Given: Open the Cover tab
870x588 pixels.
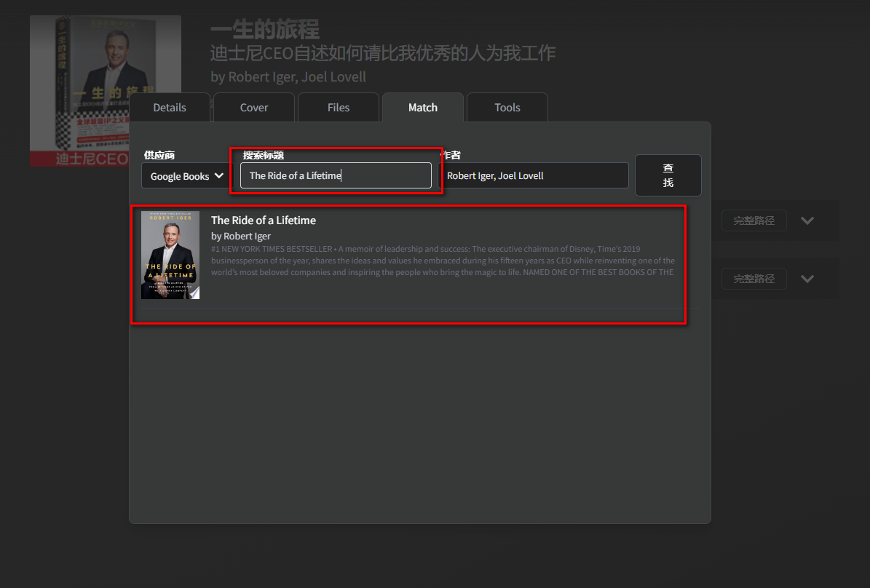Looking at the screenshot, I should [254, 108].
